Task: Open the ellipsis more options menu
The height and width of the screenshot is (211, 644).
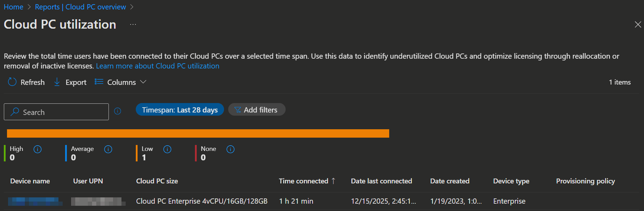Action: [133, 24]
